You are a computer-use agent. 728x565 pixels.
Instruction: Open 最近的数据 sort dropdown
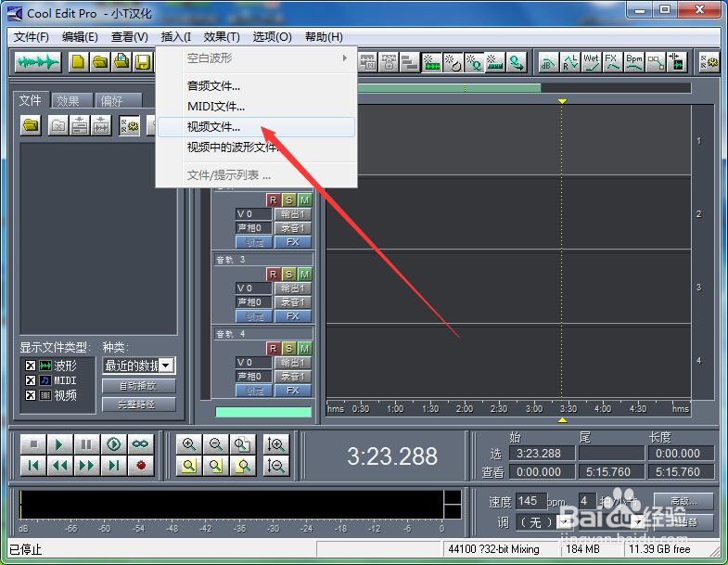[167, 366]
